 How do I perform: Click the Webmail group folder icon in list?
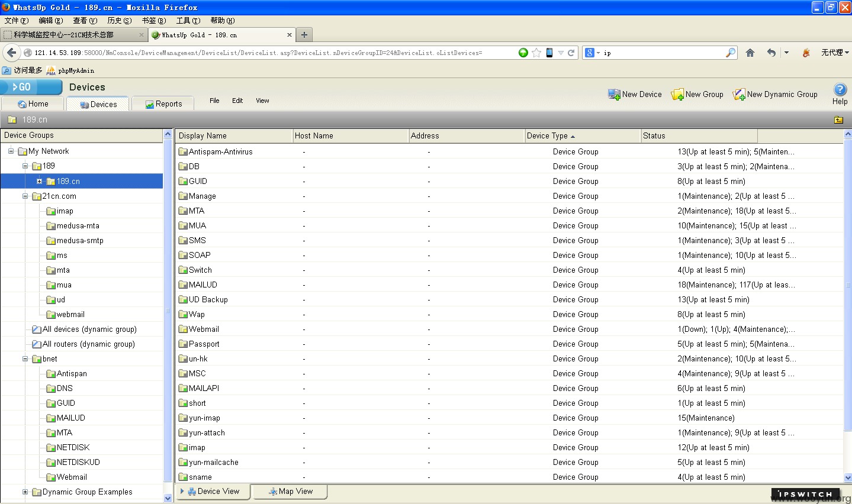tap(183, 329)
